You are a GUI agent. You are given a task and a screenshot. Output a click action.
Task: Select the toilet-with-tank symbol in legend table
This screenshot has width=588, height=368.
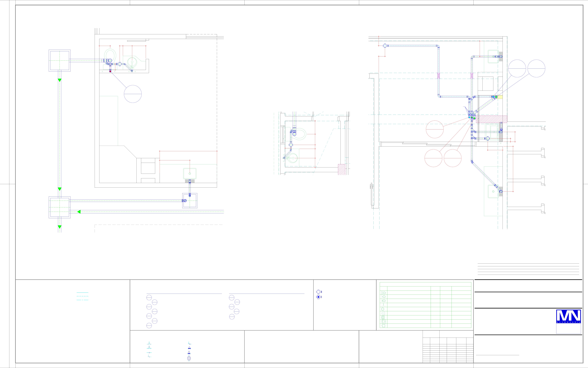tap(383, 293)
